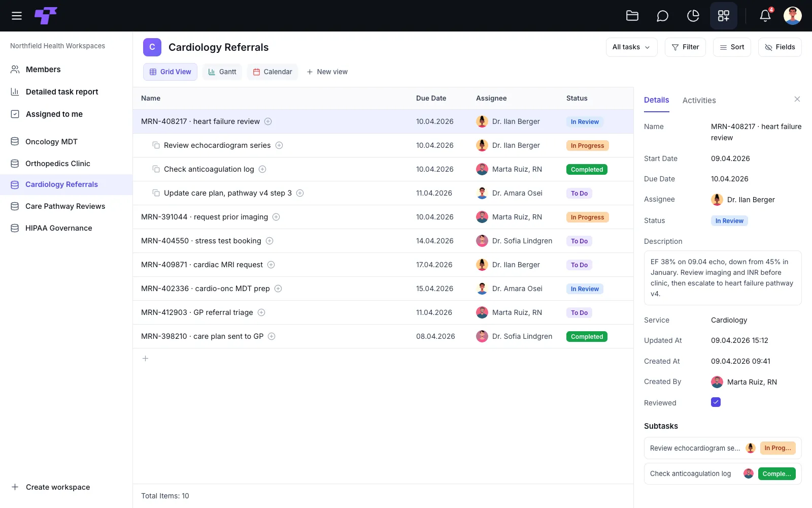Image resolution: width=812 pixels, height=508 pixels.
Task: Change To Do status of stress test booking
Action: [579, 241]
